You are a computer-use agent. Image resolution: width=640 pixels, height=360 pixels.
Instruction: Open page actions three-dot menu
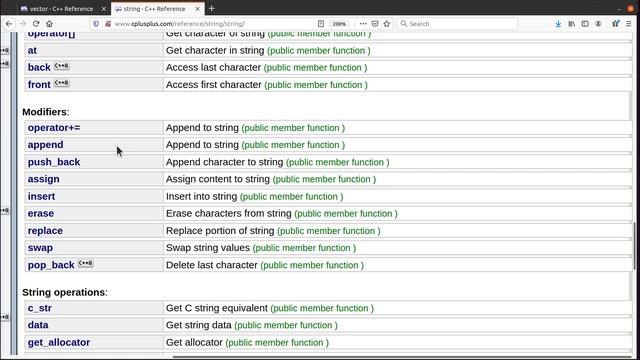coord(363,24)
